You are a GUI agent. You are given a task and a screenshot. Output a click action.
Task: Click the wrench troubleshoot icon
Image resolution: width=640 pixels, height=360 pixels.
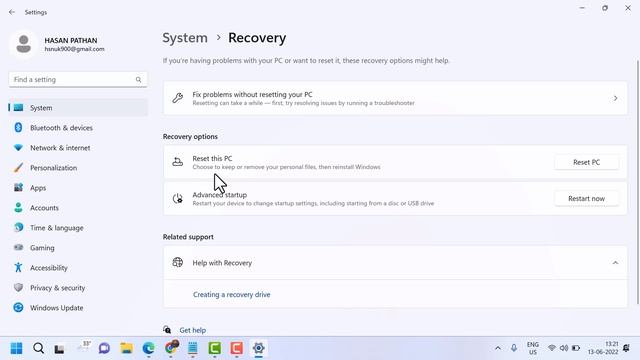coord(178,98)
